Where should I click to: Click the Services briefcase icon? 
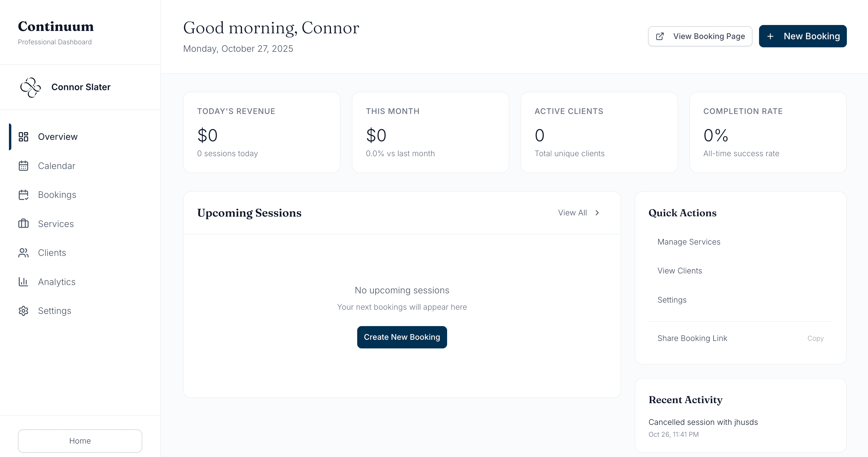tap(23, 224)
